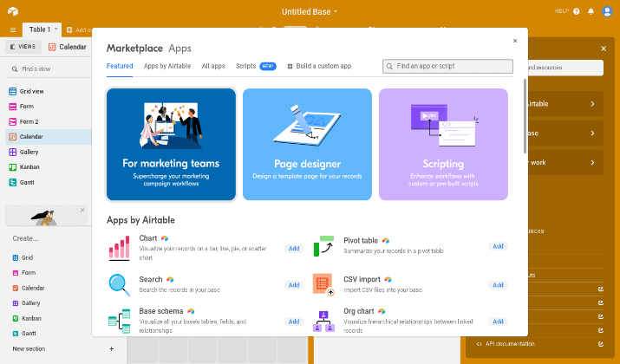Screen dimensions: 620x364
Task: Click the Org chart app icon
Action: pos(323,322)
